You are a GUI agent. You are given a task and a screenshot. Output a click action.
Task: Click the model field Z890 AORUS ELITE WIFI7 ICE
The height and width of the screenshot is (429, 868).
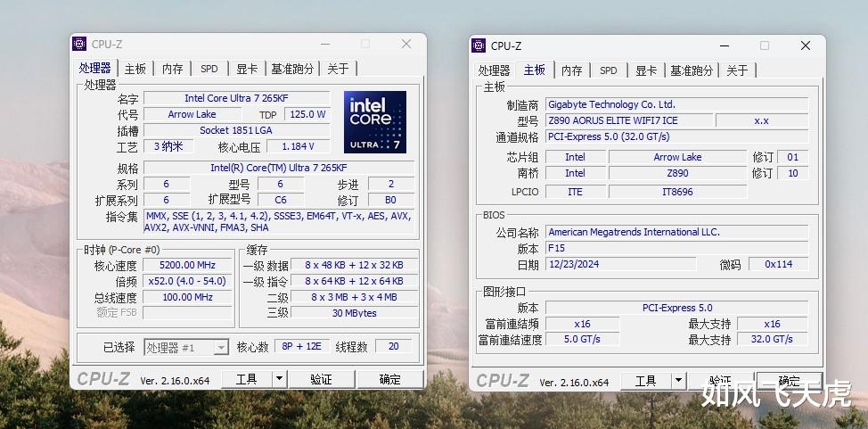[x=629, y=120]
